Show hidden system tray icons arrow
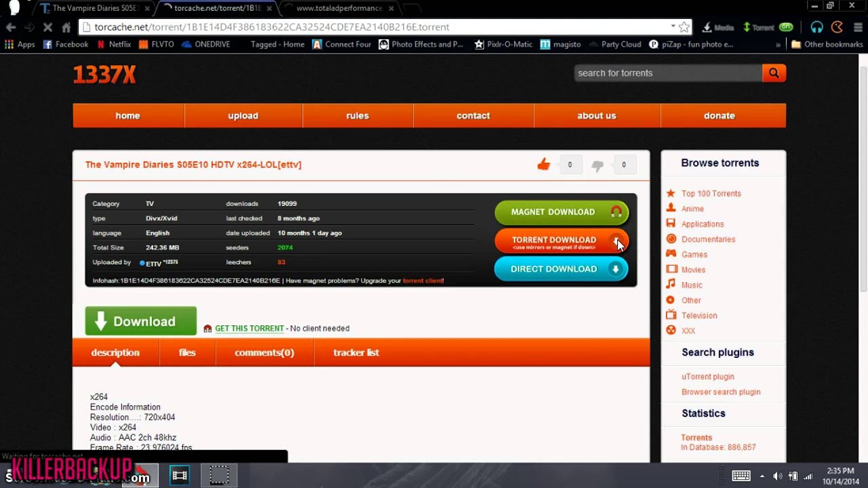868x488 pixels. click(762, 476)
